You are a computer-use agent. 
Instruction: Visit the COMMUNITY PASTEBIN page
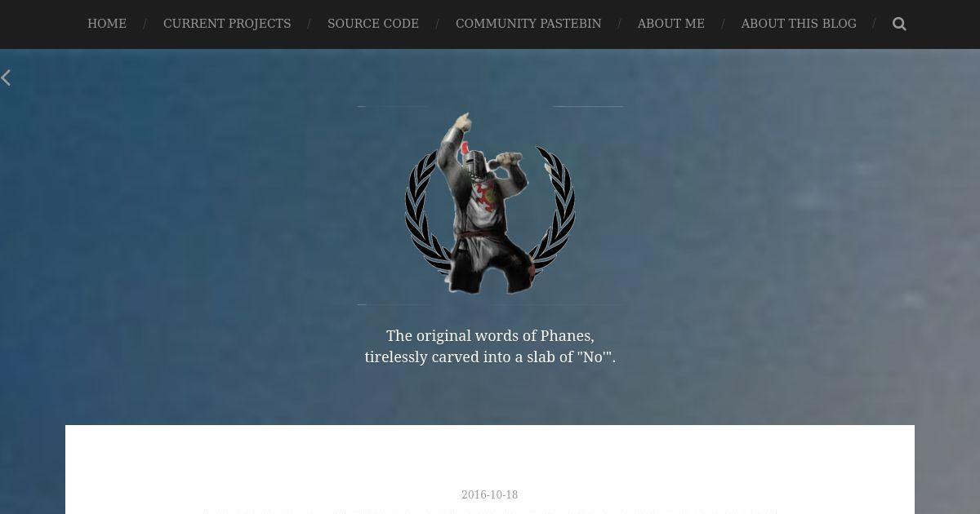pyautogui.click(x=528, y=24)
